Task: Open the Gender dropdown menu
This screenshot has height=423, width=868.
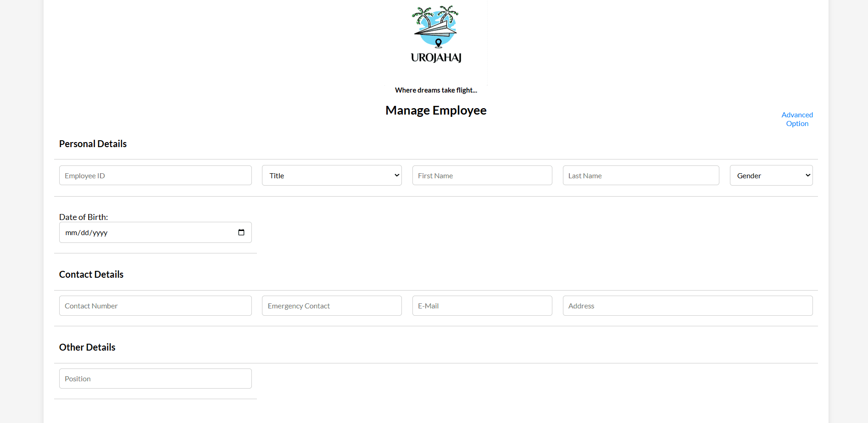Action: click(x=771, y=176)
